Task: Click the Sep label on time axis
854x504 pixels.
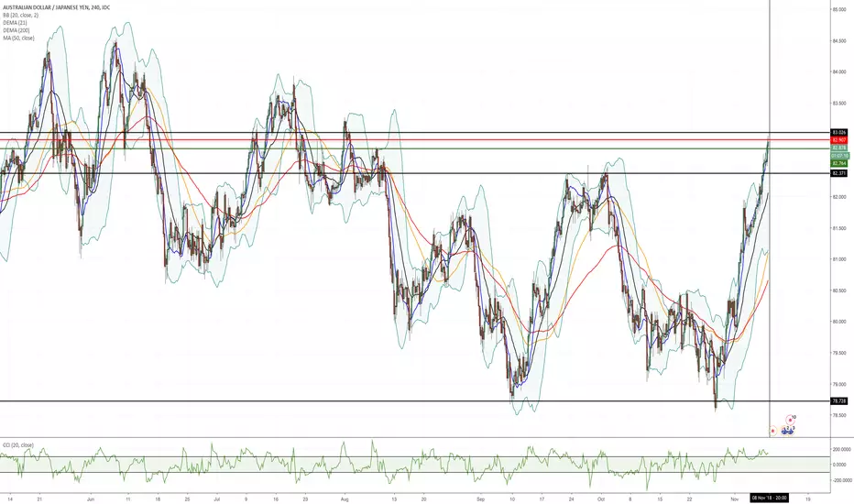Action: click(480, 499)
